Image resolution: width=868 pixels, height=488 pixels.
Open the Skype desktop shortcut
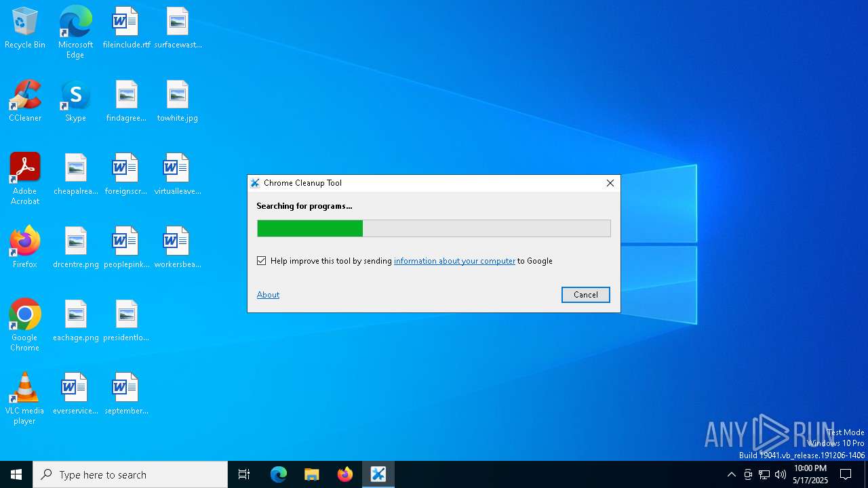pos(75,101)
